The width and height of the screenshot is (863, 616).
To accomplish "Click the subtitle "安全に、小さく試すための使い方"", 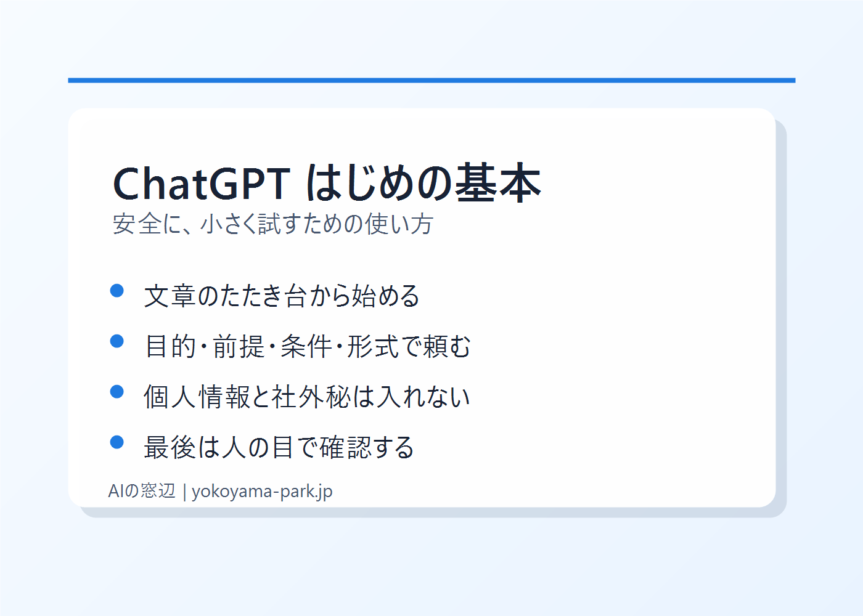I will coord(273,224).
